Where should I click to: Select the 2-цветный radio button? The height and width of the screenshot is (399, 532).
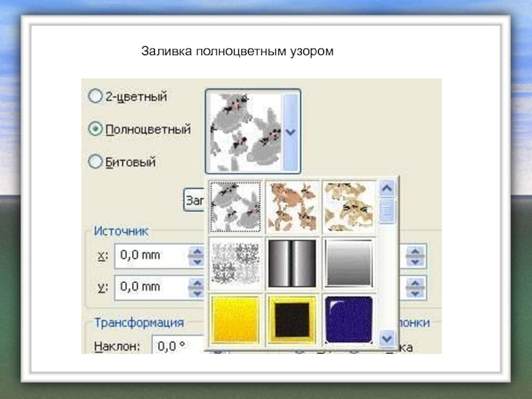[96, 96]
